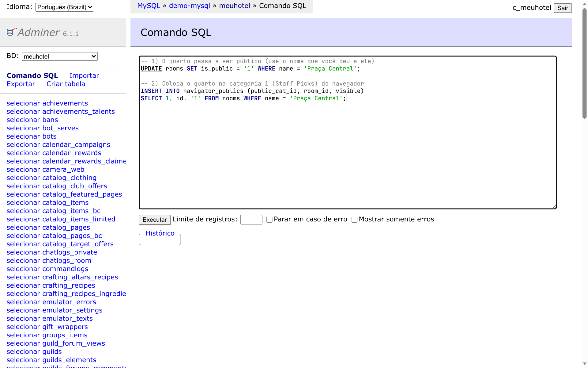Screen dimensions: 588x368
Task: Open selecionar guilds_elements table
Action: click(51, 360)
